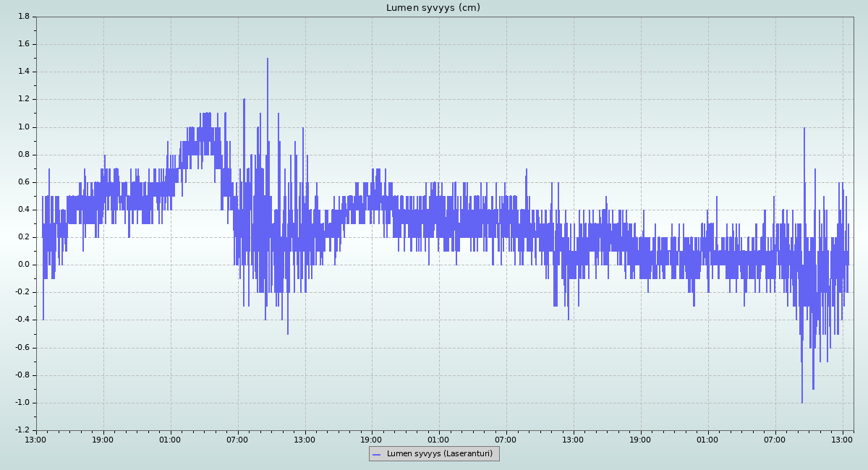The width and height of the screenshot is (868, 470).
Task: Click the leftmost 13:00 time label
Action: tap(35, 440)
